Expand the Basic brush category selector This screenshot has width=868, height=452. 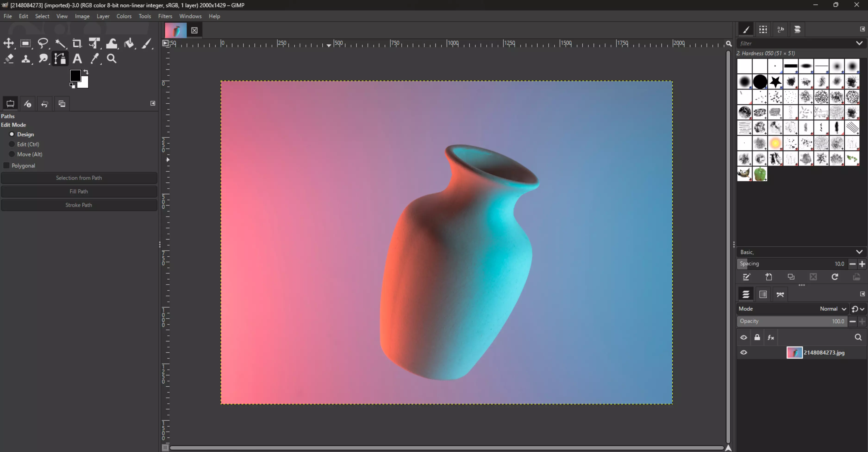tap(859, 252)
